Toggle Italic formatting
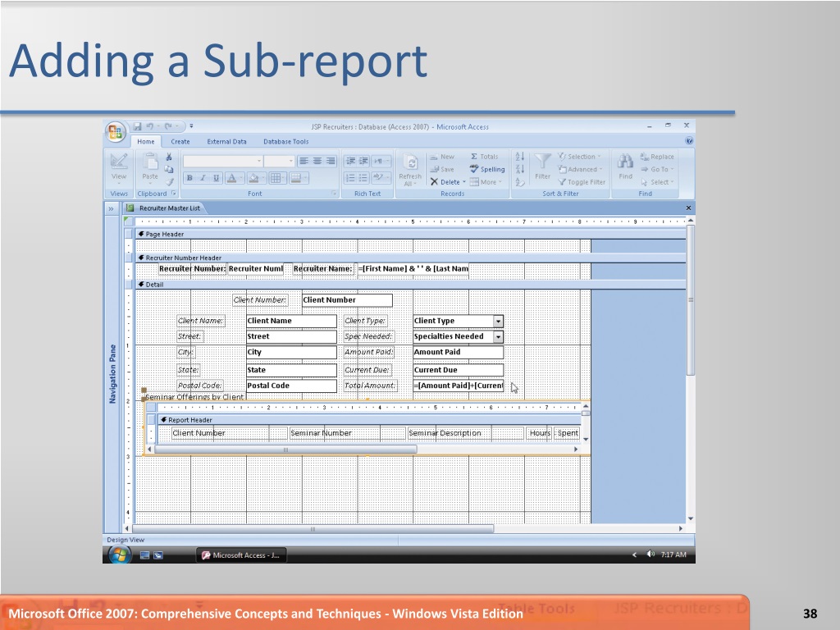The width and height of the screenshot is (840, 630). [203, 178]
